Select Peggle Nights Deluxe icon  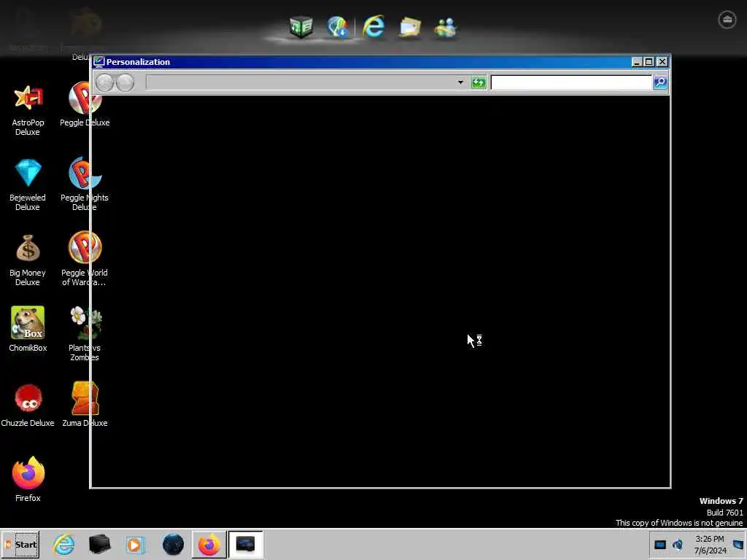tap(85, 184)
